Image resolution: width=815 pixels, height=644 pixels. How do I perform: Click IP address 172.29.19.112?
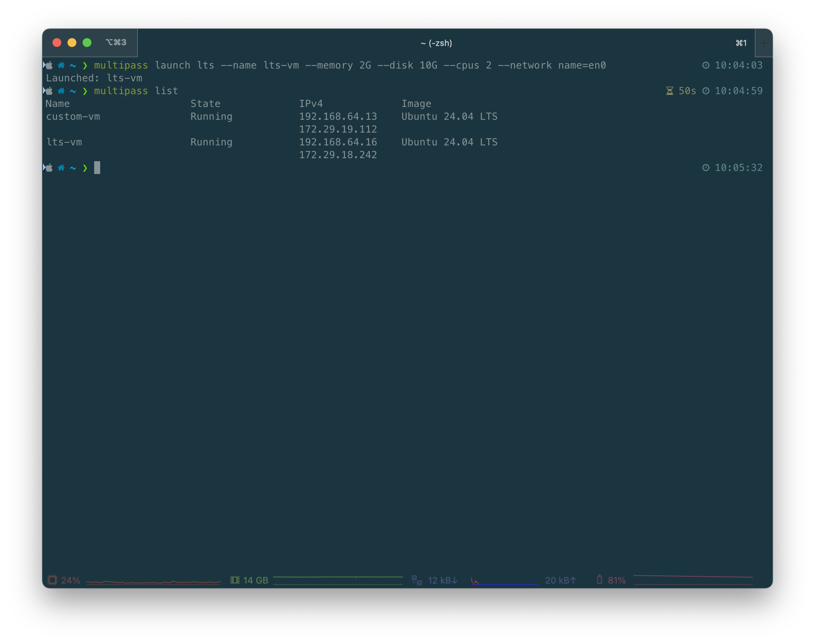(338, 129)
